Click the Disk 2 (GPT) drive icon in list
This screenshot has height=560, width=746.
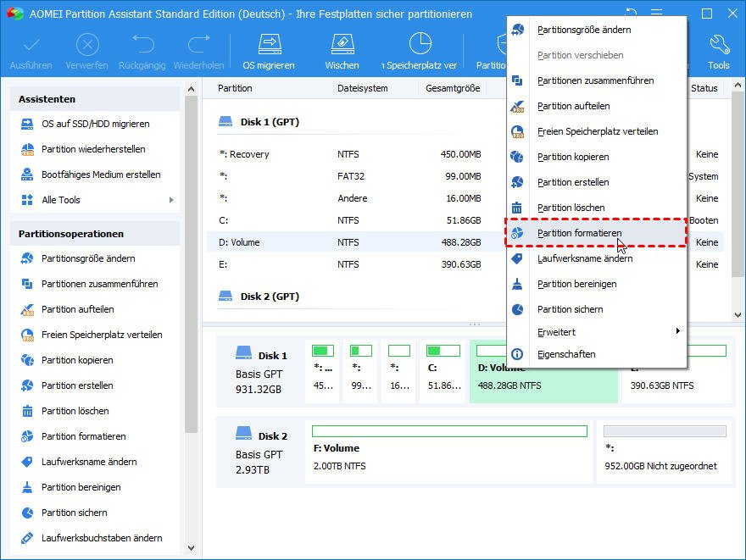pos(225,297)
